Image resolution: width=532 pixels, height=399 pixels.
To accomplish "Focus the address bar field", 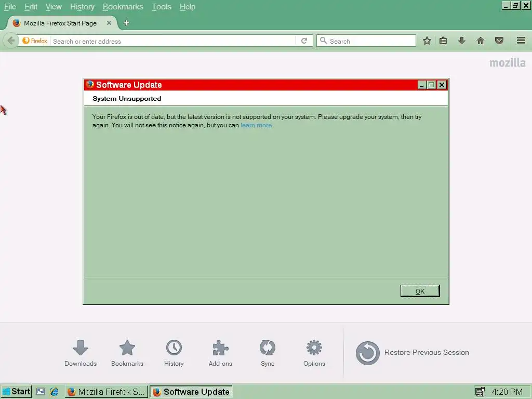I will pyautogui.click(x=173, y=42).
